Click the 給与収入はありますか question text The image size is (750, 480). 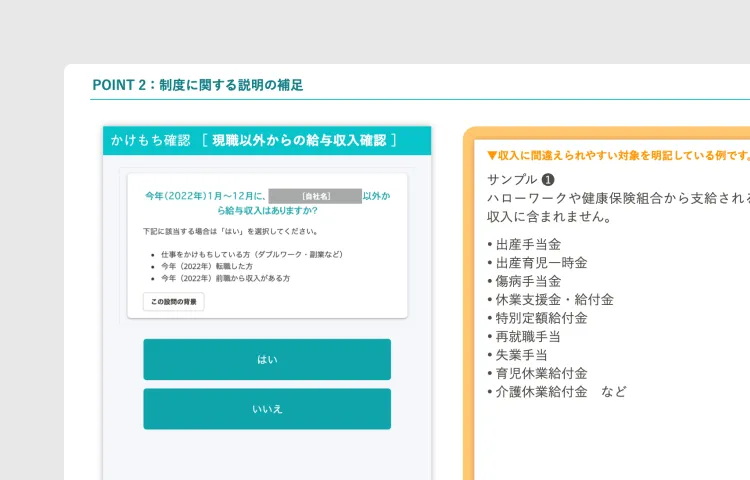click(x=267, y=211)
